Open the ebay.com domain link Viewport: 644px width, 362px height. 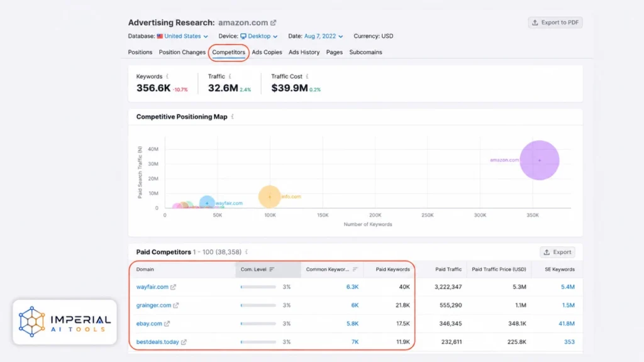coord(149,324)
